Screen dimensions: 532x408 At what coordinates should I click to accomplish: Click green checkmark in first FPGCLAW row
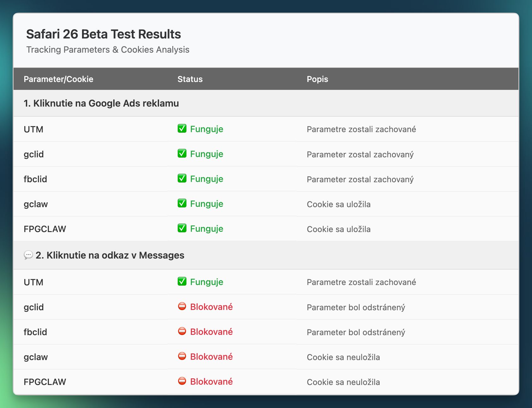(182, 228)
